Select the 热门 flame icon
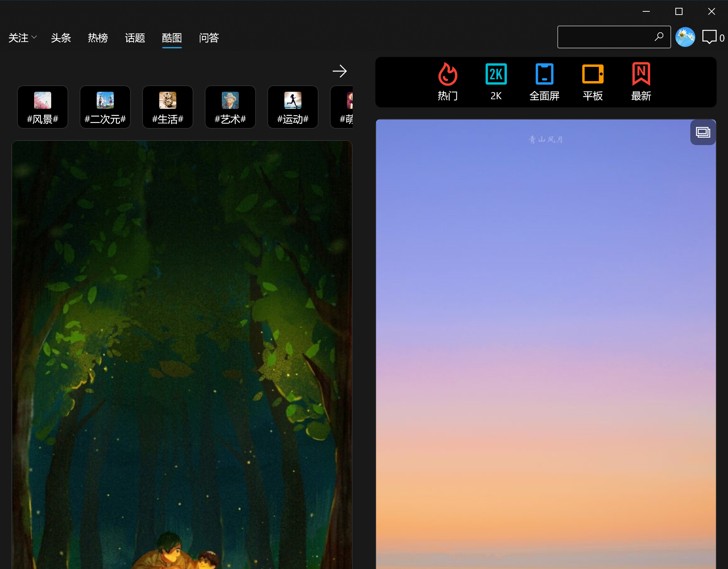The image size is (728, 569). tap(448, 75)
